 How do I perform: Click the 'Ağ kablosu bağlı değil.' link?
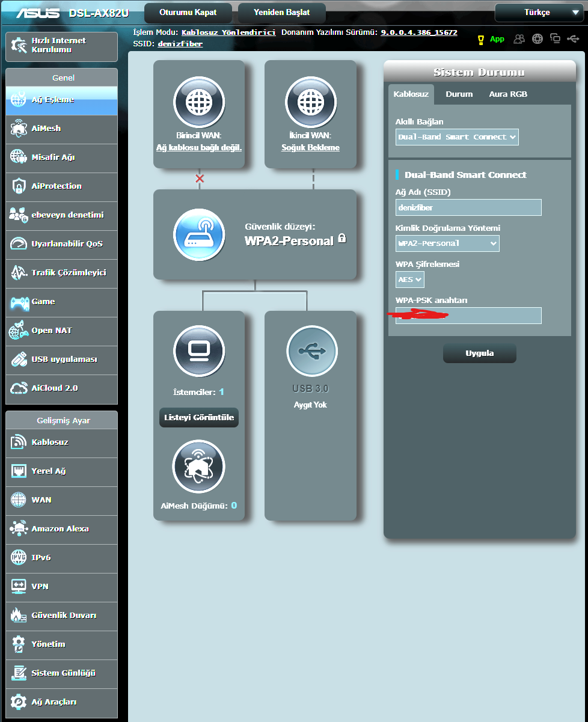click(199, 147)
